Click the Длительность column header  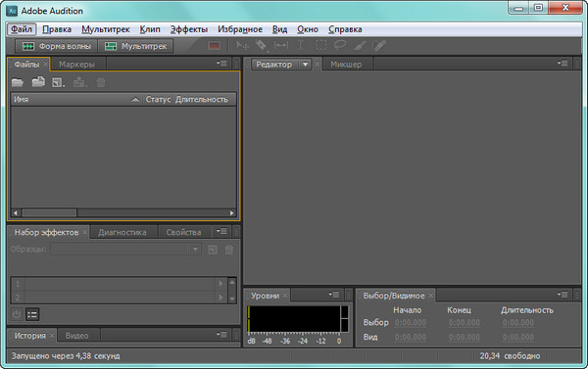(201, 99)
